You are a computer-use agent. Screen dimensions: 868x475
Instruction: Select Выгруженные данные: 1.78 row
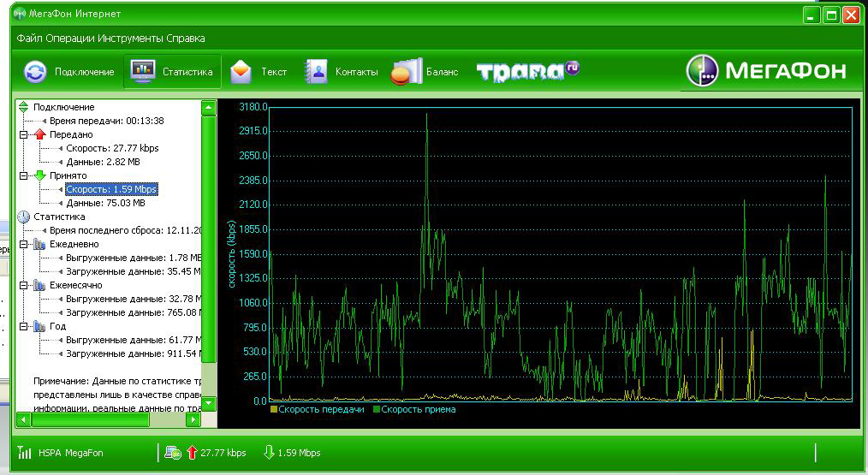134,258
